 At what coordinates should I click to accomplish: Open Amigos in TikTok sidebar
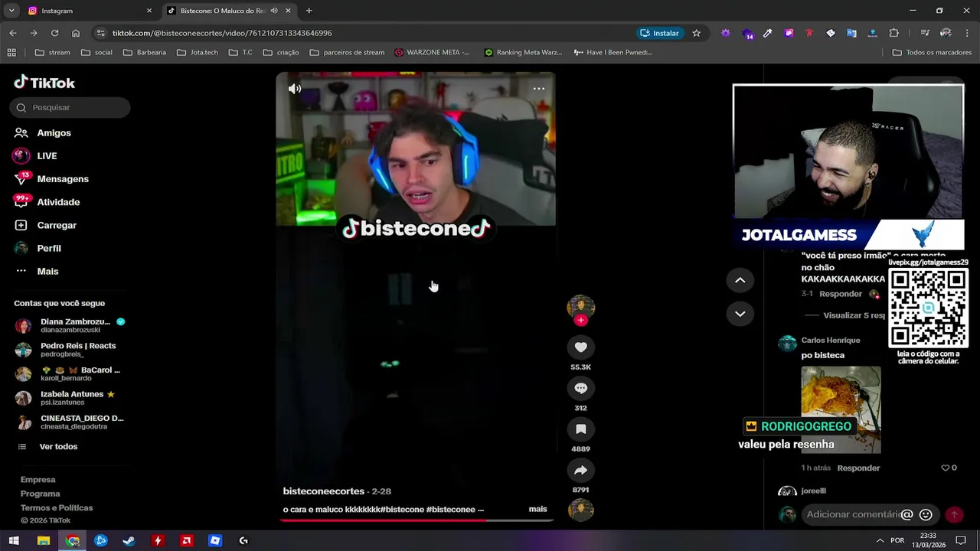54,133
